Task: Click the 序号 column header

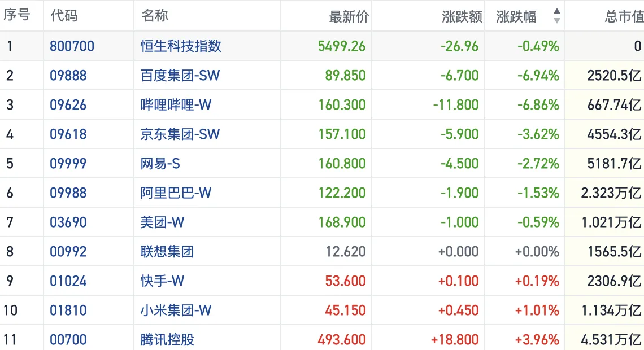Action: click(17, 15)
